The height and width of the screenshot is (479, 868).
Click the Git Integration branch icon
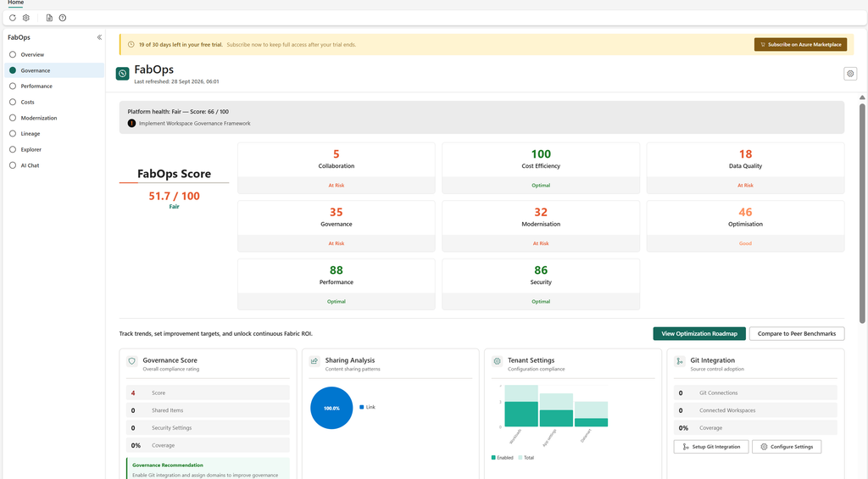(679, 361)
